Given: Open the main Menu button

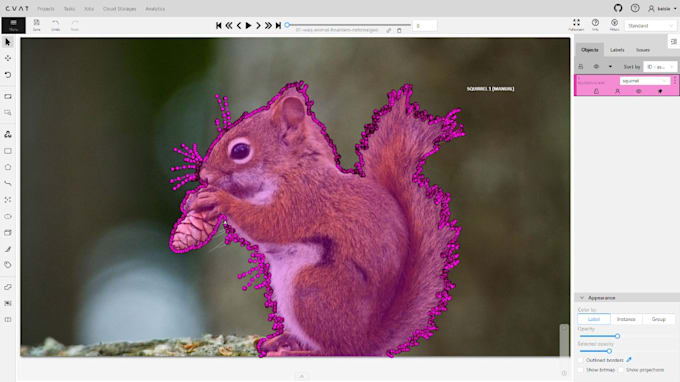Looking at the screenshot, I should coord(13,25).
